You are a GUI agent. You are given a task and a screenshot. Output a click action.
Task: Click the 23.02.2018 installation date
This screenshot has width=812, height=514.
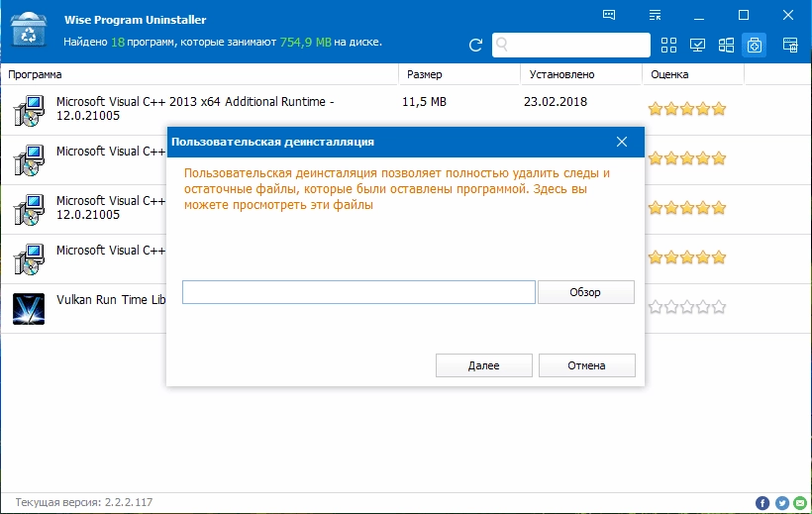coord(556,102)
